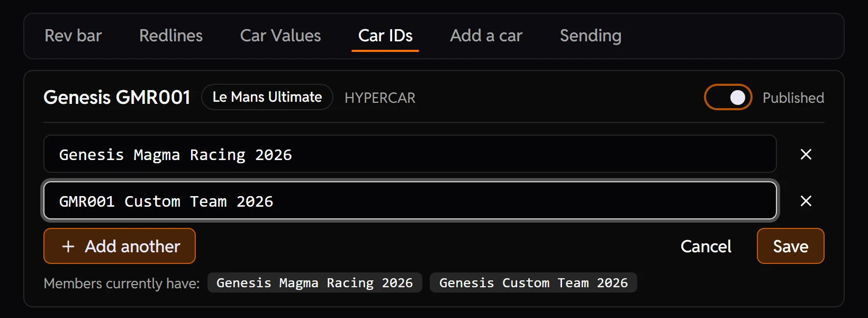The image size is (868, 318).
Task: Go to the Add a car tab
Action: coord(486,36)
